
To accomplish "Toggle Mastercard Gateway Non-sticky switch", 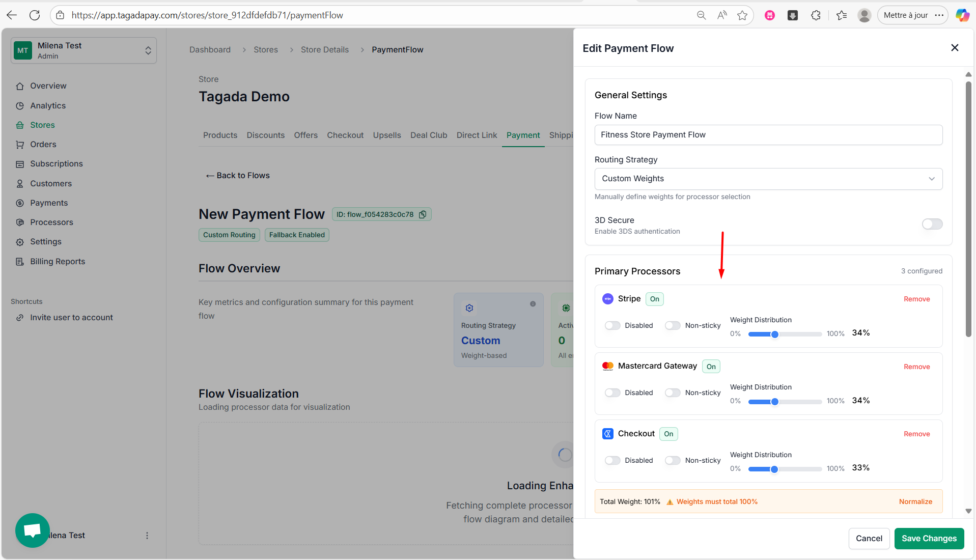I will 673,393.
